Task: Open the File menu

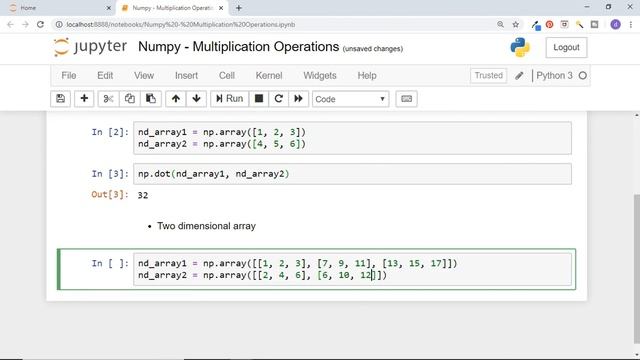Action: (x=69, y=76)
